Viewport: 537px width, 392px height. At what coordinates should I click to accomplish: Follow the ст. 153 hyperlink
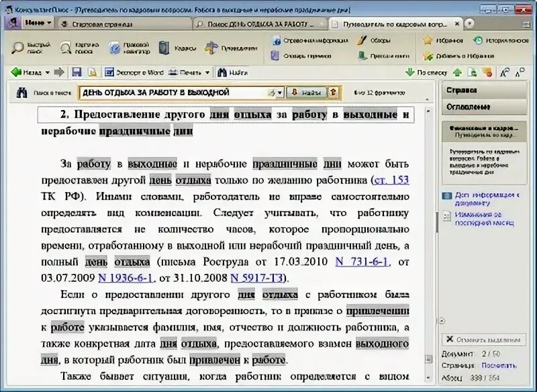point(391,180)
